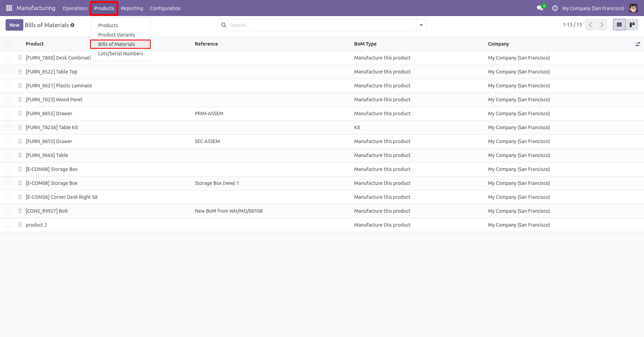Check the Desk Combination row checkbox
The width and height of the screenshot is (644, 337).
pyautogui.click(x=8, y=58)
